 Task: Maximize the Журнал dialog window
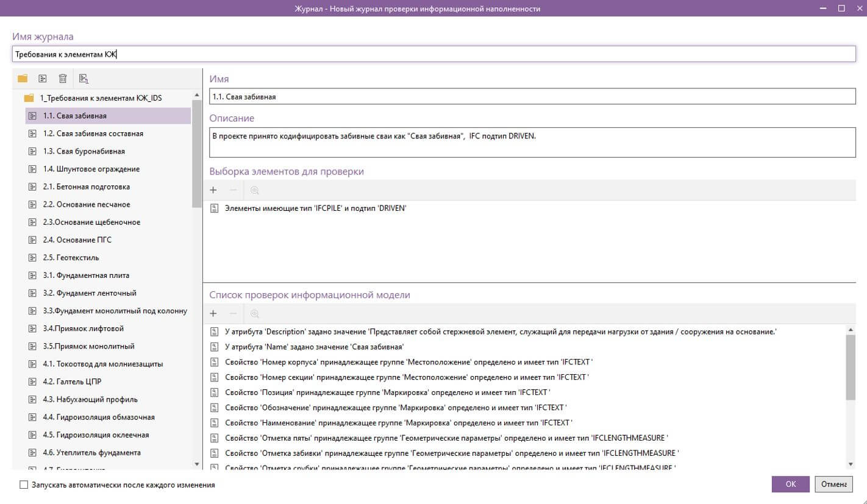841,8
